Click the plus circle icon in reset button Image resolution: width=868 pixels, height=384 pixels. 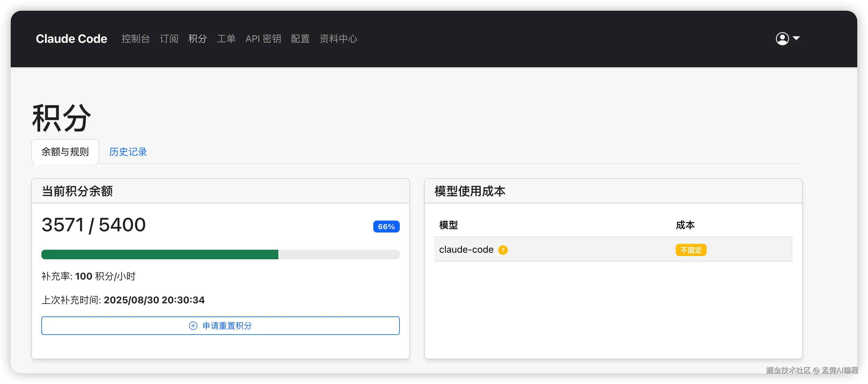(x=193, y=326)
